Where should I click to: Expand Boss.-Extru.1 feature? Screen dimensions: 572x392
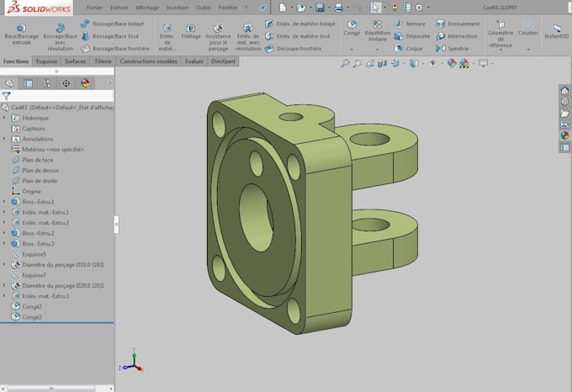point(4,201)
